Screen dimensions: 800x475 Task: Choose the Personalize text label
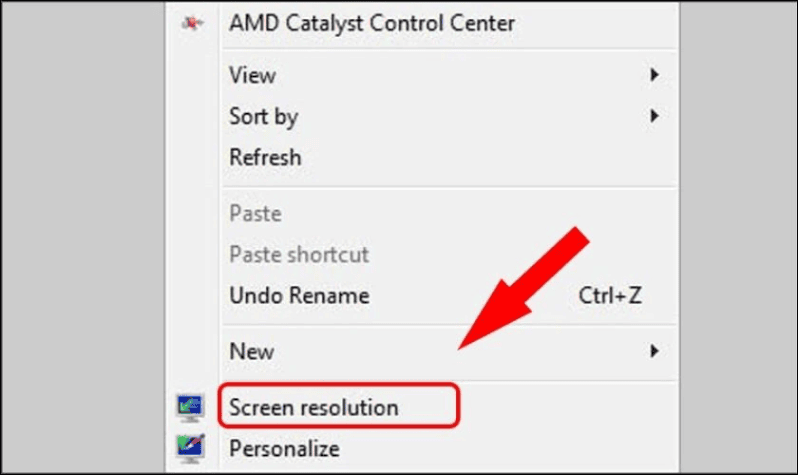(284, 448)
